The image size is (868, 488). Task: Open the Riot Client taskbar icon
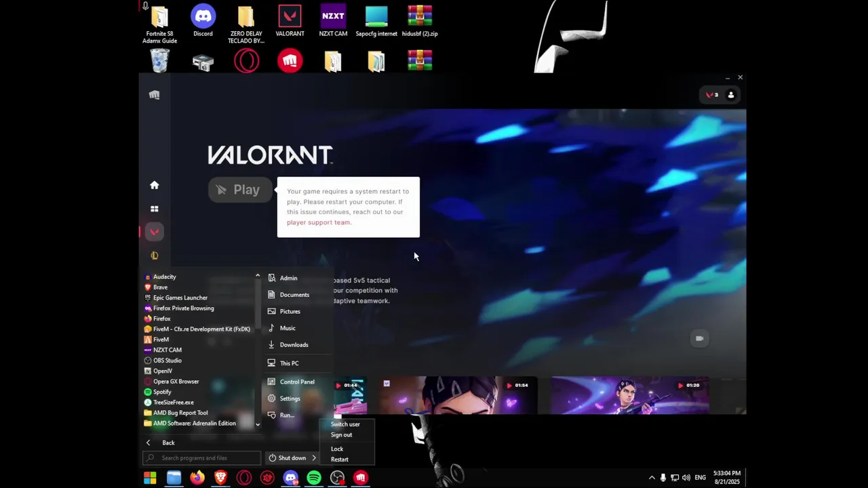(x=360, y=478)
